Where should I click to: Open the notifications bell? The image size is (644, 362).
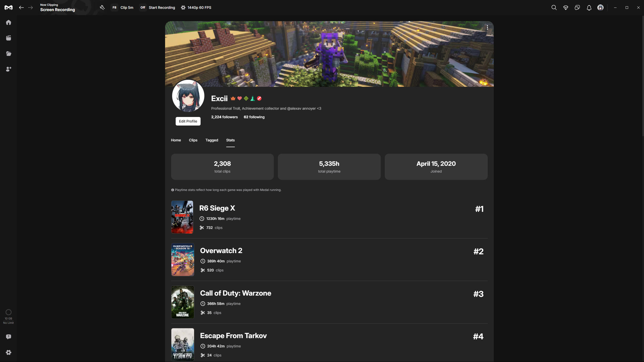[x=589, y=8]
